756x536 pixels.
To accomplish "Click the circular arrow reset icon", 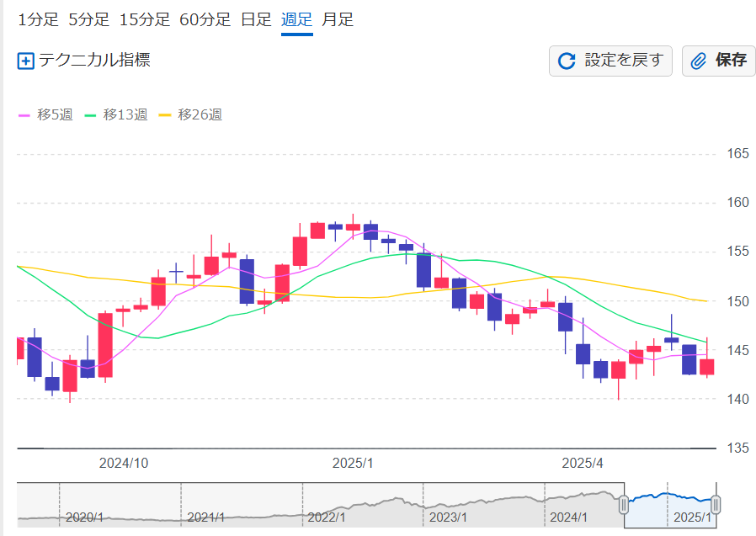I will 567,61.
